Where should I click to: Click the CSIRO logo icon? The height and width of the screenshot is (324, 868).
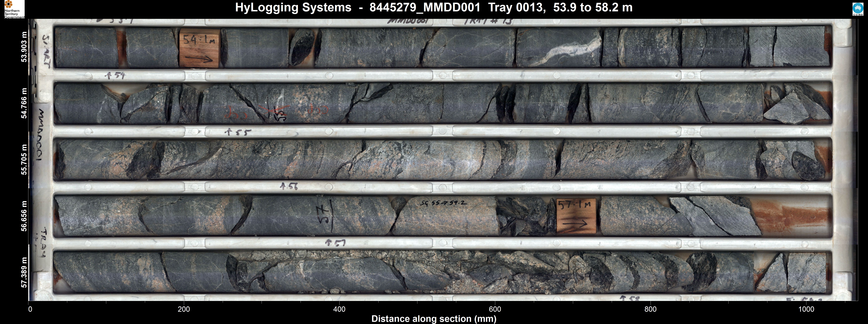tap(858, 9)
